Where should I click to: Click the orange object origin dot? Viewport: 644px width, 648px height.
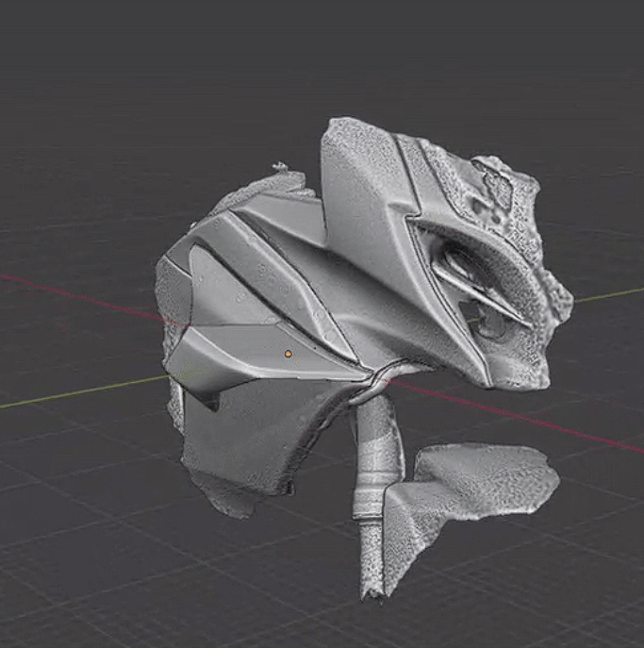point(289,354)
